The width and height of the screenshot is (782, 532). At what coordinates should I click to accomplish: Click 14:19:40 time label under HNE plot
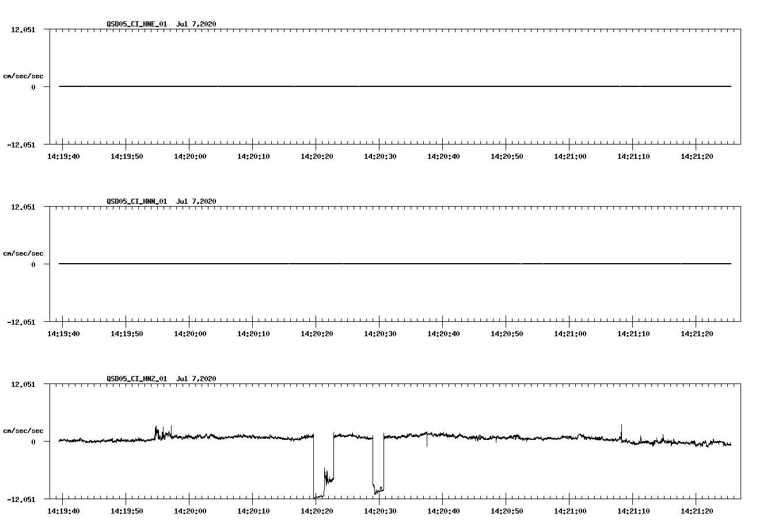click(x=63, y=156)
